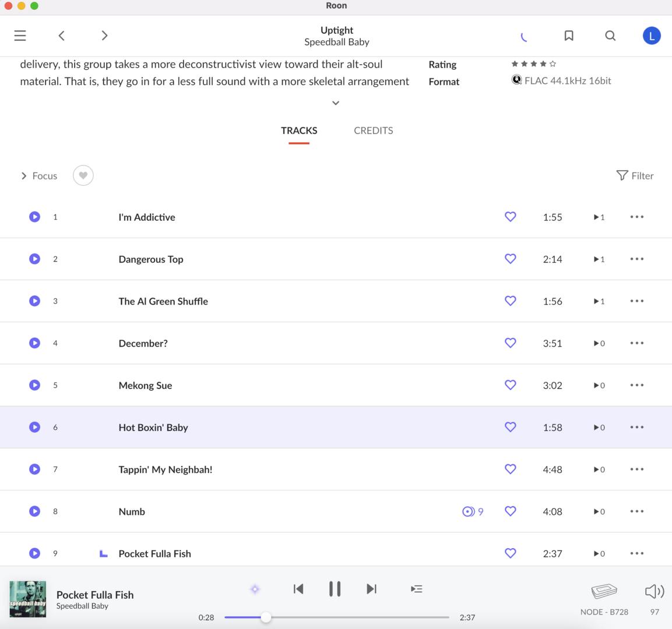
Task: Open the NODE - B728 zone selector
Action: tap(604, 599)
